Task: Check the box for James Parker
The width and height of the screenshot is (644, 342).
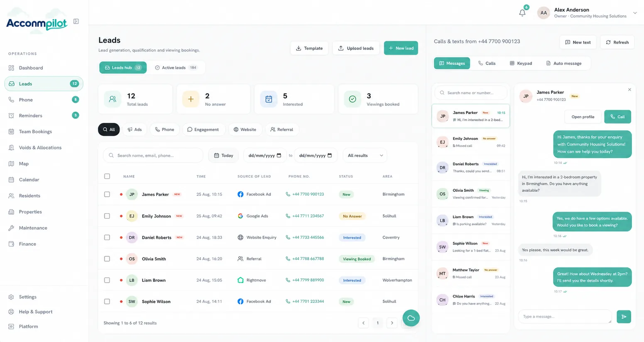Action: click(x=107, y=194)
